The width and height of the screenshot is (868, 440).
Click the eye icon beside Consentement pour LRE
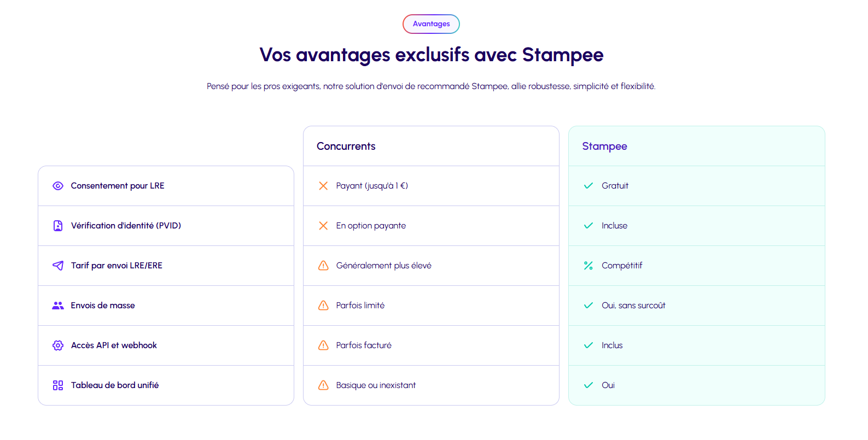[58, 186]
